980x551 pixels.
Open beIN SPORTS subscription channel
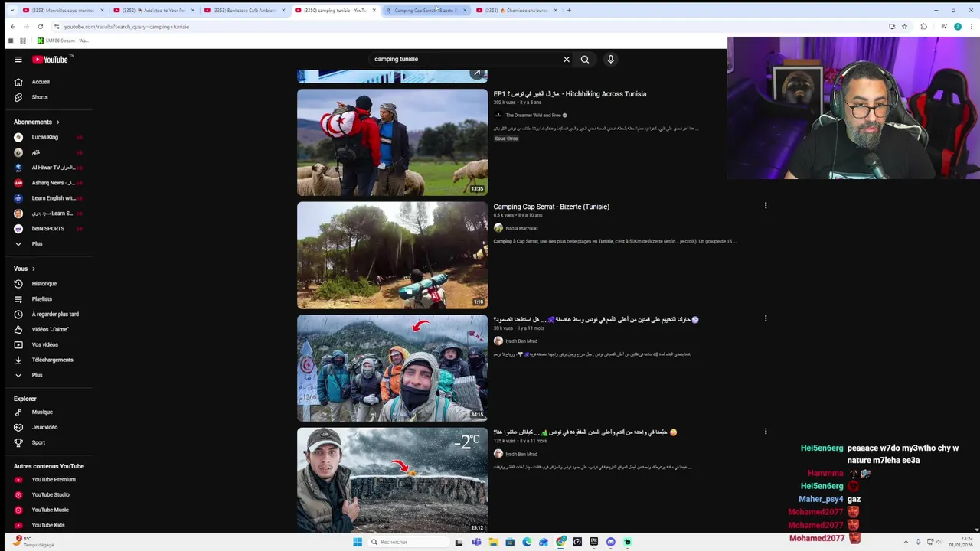click(47, 228)
